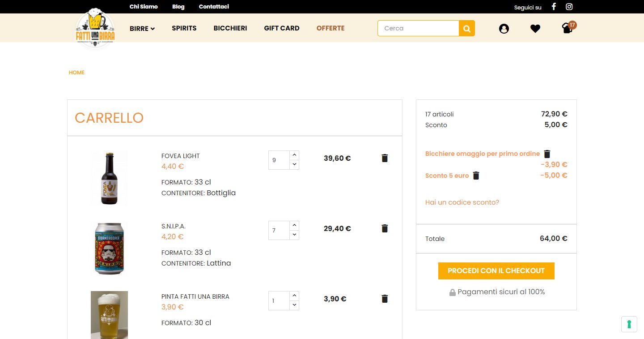The image size is (644, 339).
Task: Remove Bicchiere omaggio discount voucher
Action: [547, 154]
